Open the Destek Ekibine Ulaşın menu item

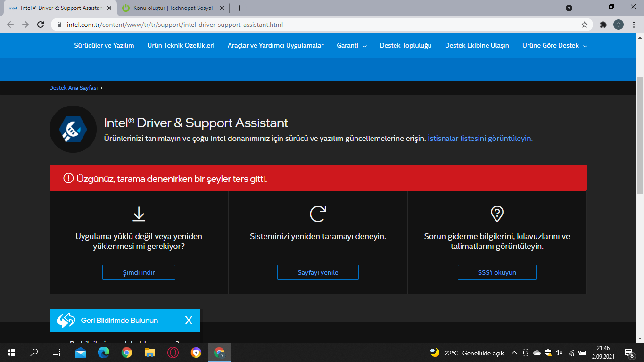(x=477, y=46)
